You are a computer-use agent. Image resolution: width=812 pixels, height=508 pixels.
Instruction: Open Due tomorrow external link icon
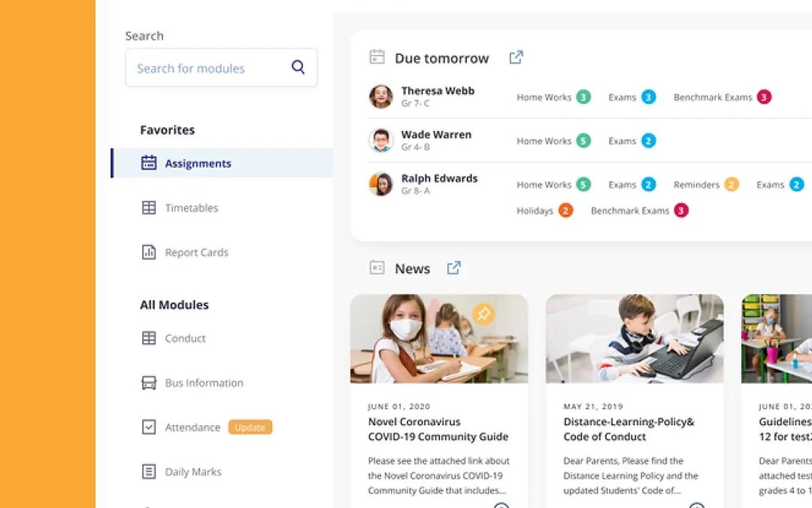coord(516,57)
